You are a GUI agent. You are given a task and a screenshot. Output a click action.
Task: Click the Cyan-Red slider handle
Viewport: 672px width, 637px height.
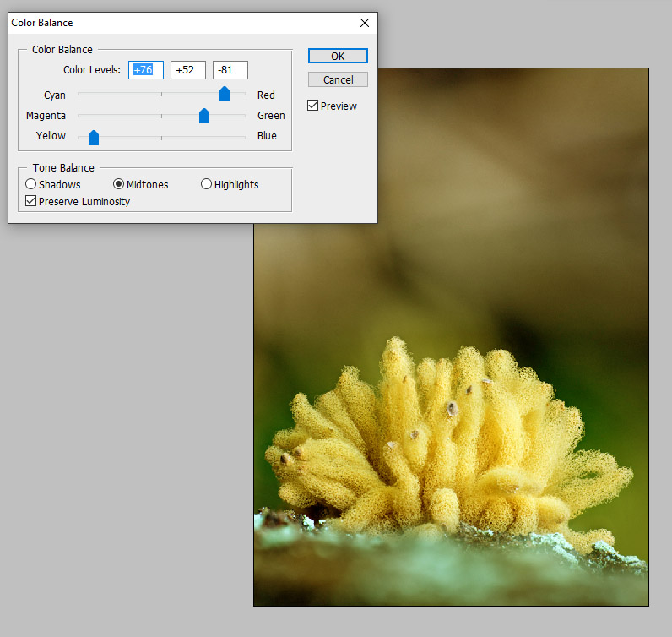tap(225, 94)
